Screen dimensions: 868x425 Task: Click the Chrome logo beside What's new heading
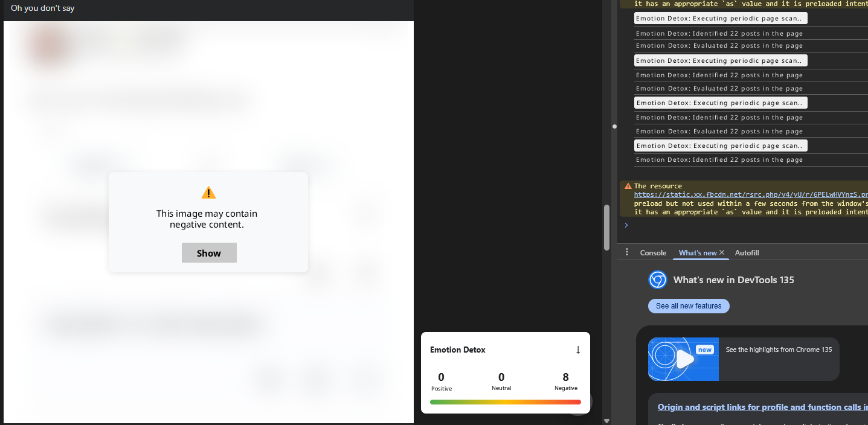click(x=657, y=280)
